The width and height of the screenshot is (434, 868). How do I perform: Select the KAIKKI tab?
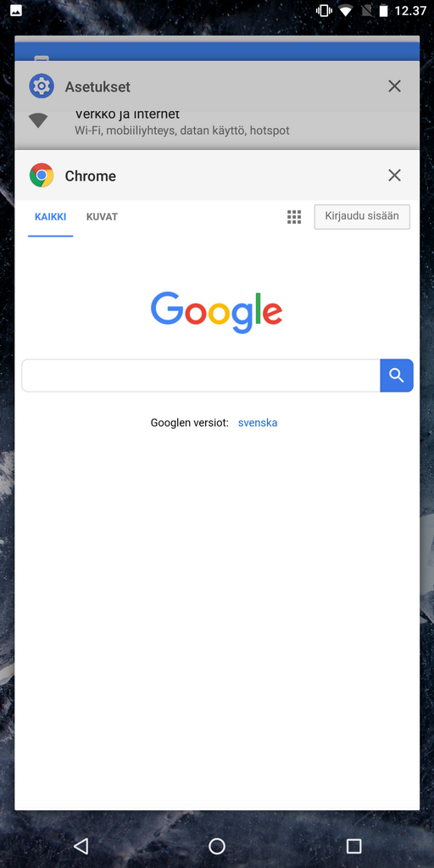[50, 217]
